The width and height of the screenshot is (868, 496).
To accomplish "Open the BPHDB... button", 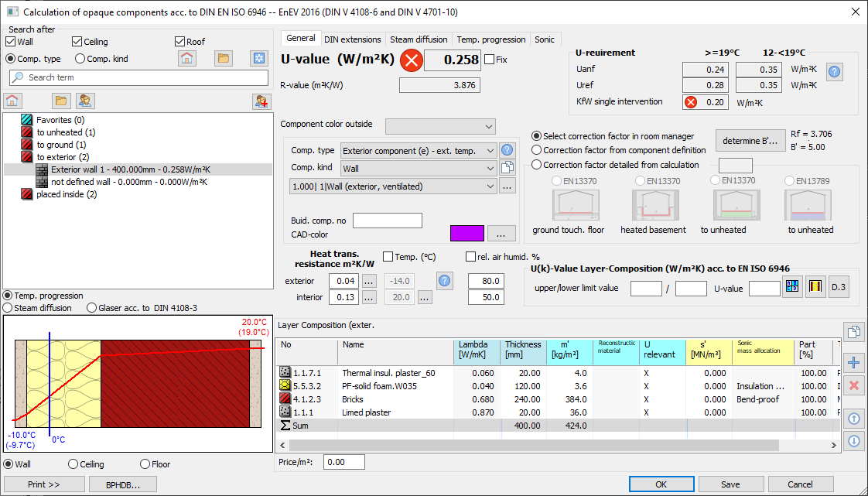I will [124, 484].
